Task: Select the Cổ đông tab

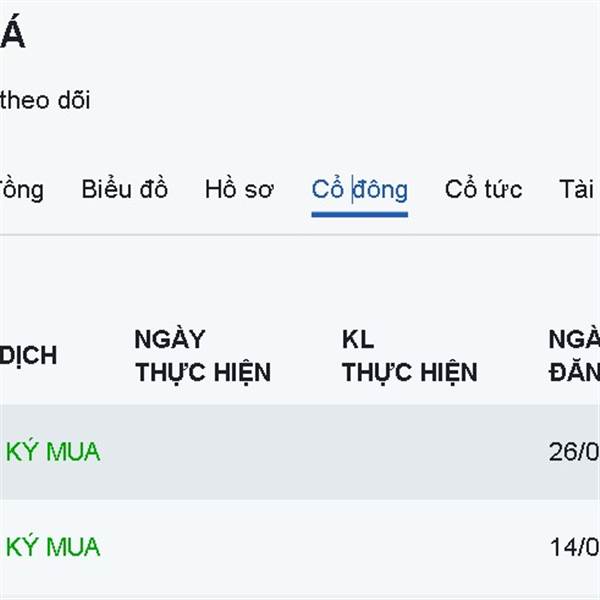Action: pos(359,189)
